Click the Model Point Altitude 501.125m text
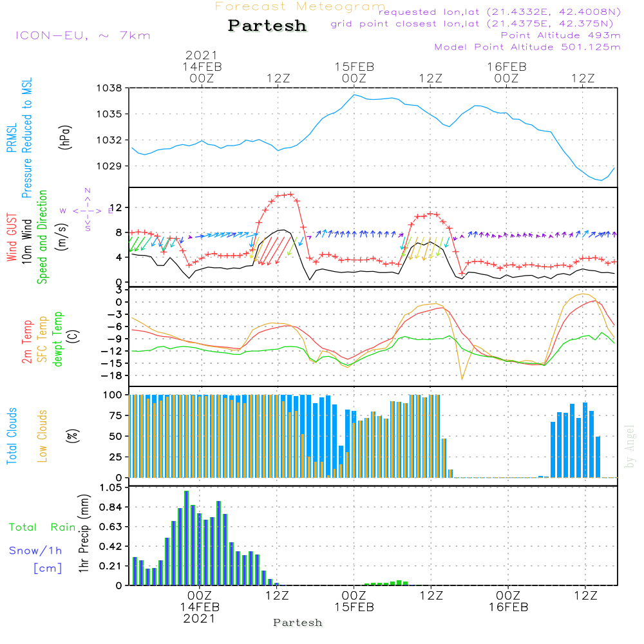 pos(527,47)
